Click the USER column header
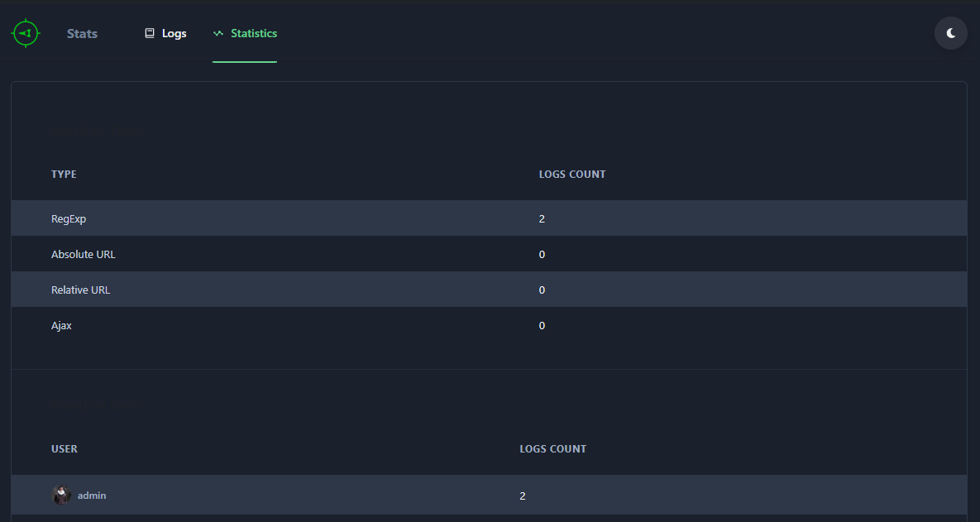 click(x=65, y=449)
